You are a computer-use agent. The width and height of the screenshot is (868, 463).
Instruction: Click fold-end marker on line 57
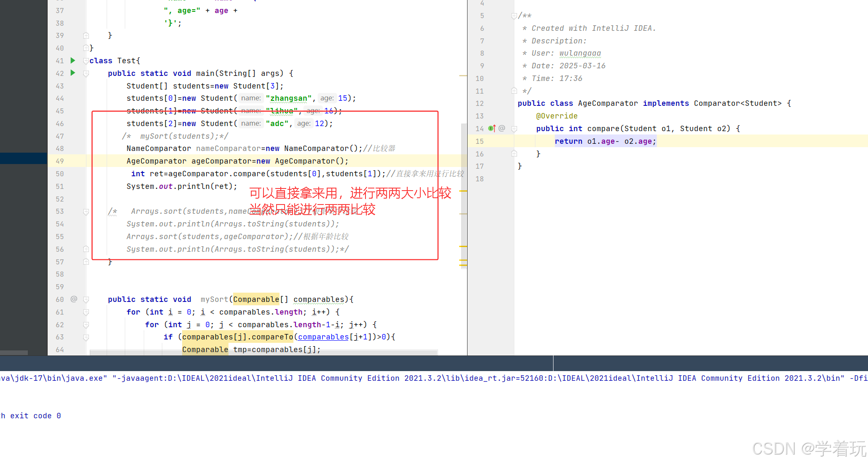click(86, 262)
